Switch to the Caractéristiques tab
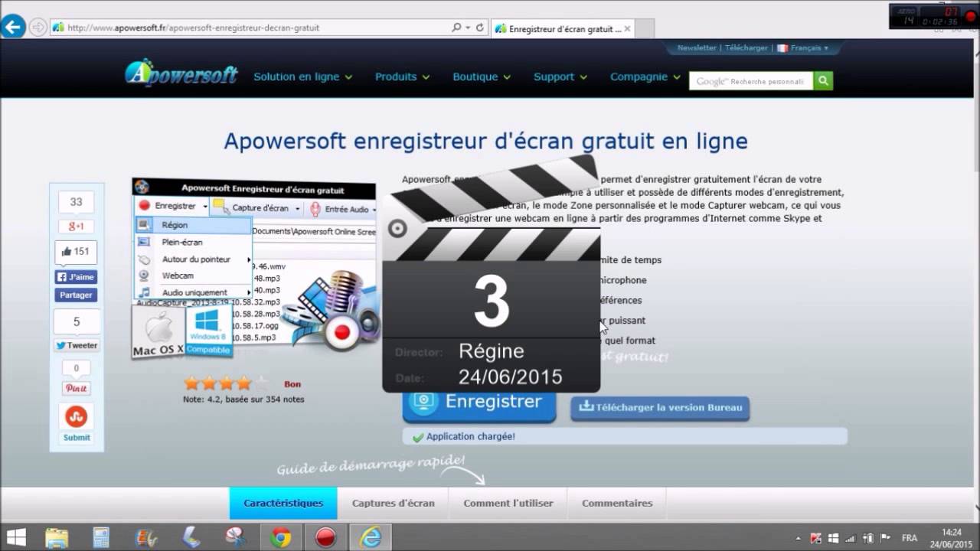This screenshot has height=551, width=980. coord(283,503)
